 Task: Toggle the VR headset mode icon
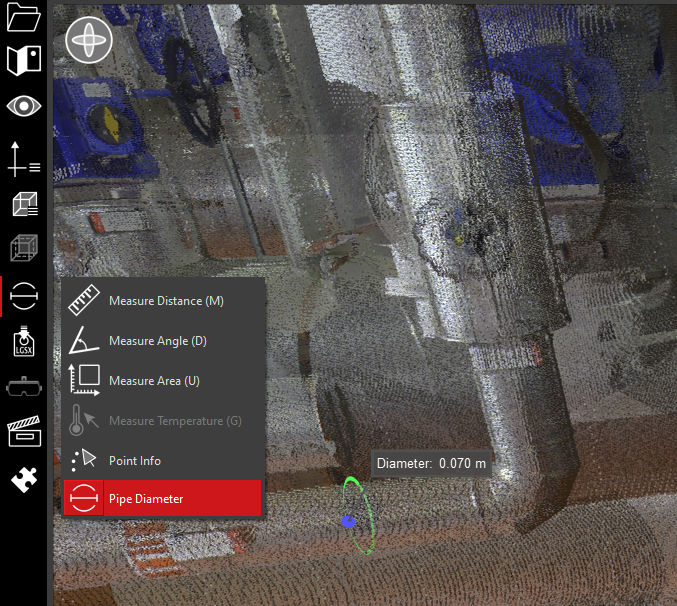pos(23,387)
